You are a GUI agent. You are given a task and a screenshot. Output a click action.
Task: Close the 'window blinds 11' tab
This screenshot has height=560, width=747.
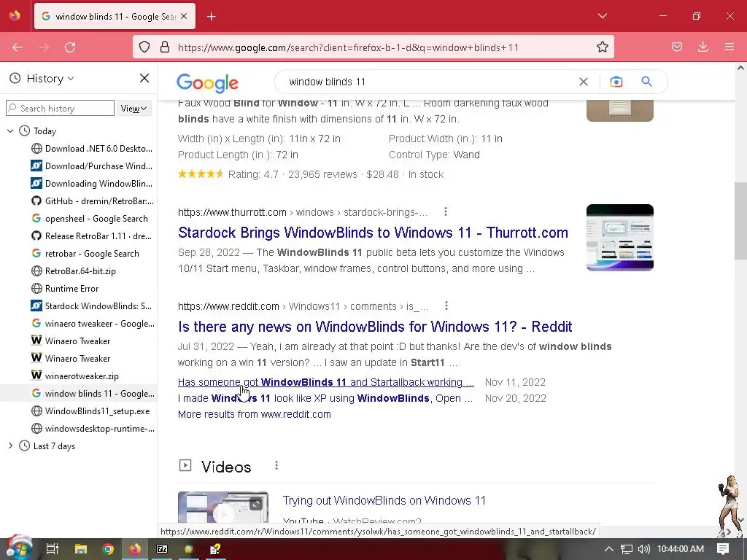185,16
